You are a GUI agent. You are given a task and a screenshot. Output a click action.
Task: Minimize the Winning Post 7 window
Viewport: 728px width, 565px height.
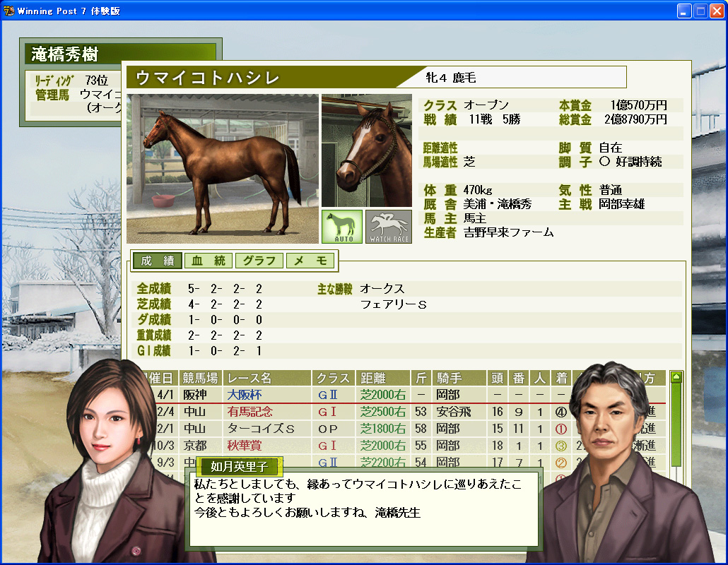pyautogui.click(x=684, y=11)
